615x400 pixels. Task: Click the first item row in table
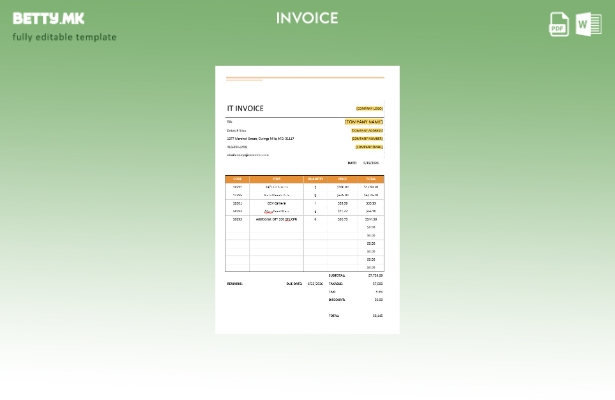pyautogui.click(x=304, y=187)
